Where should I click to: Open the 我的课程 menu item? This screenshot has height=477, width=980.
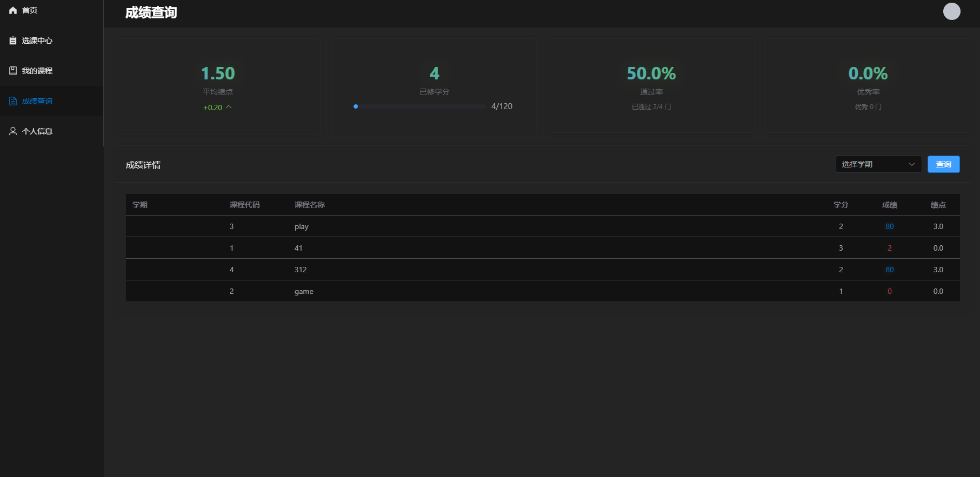(37, 71)
